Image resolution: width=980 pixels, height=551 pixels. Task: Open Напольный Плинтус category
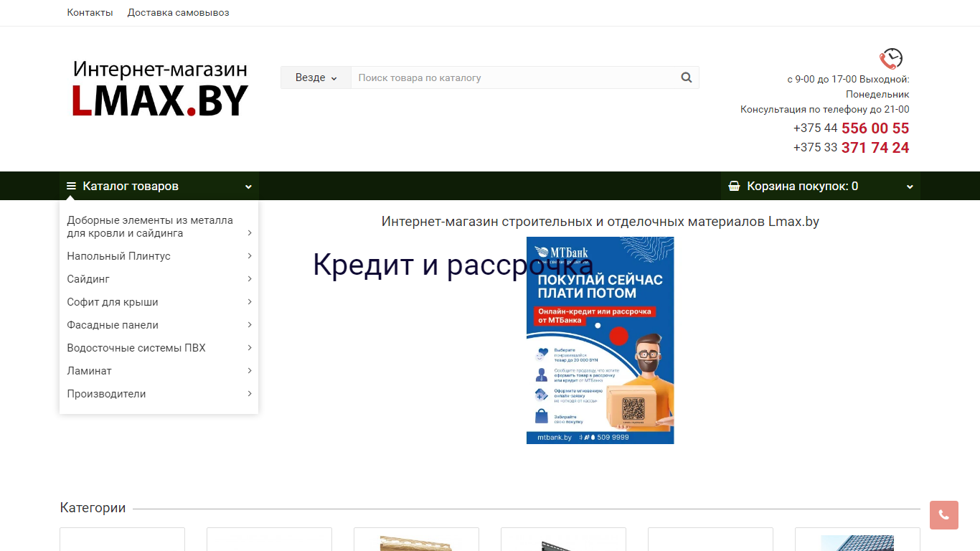tap(118, 256)
